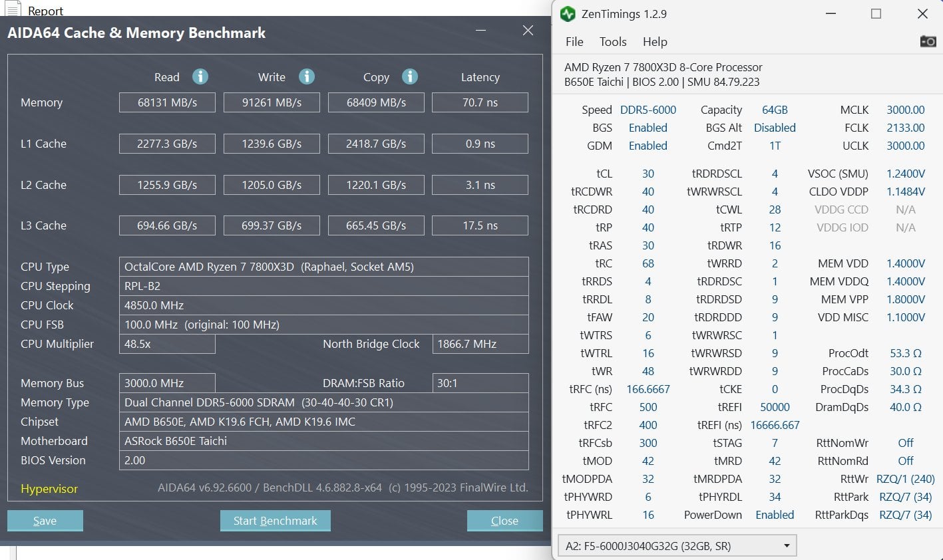Select the L2 Cache Write value 1205.0 GB/s
Screen dimensions: 943x560
272,185
